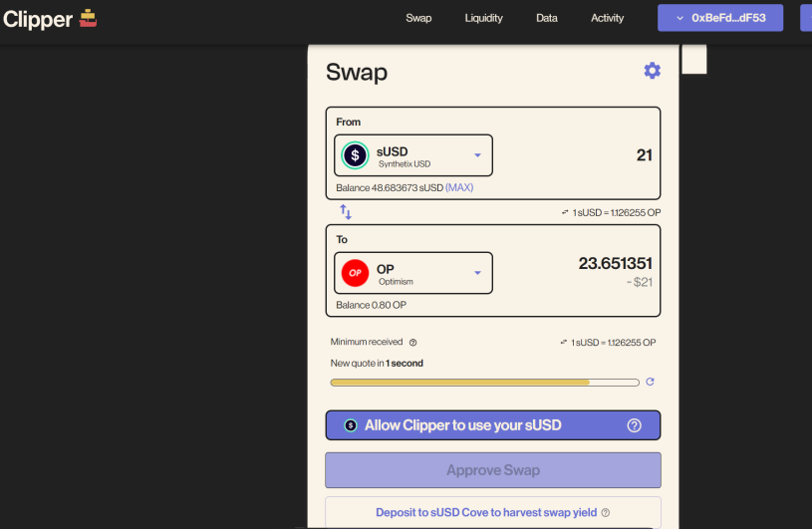Open swap settings gear icon
The image size is (812, 529).
[x=652, y=71]
